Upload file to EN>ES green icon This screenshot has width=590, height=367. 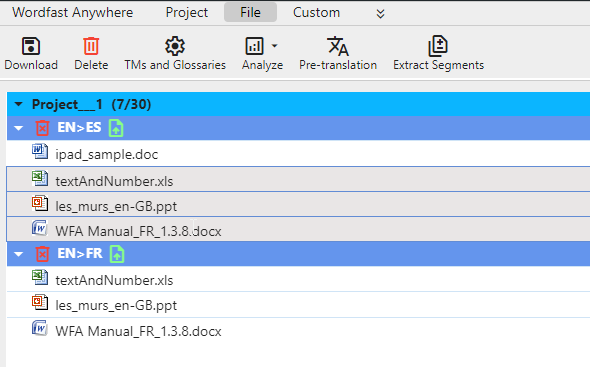tap(116, 128)
